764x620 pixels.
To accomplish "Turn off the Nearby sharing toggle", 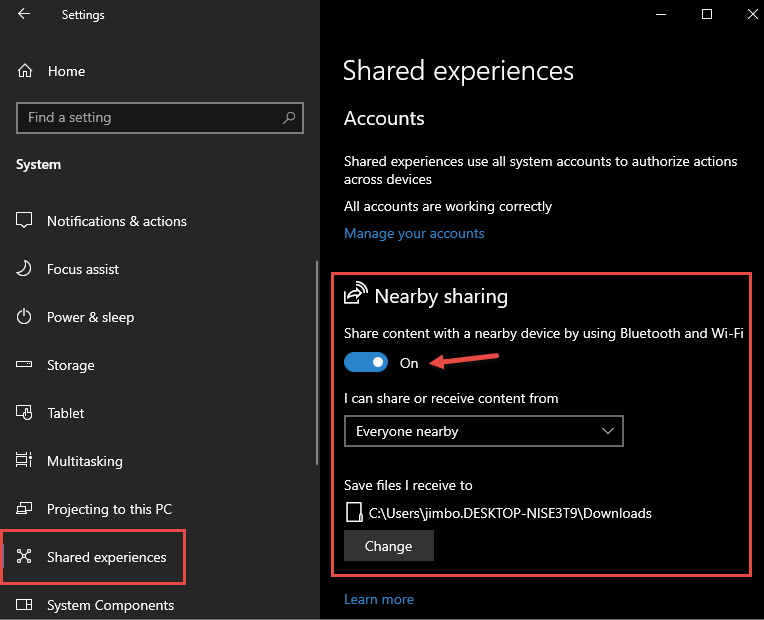I will 366,363.
